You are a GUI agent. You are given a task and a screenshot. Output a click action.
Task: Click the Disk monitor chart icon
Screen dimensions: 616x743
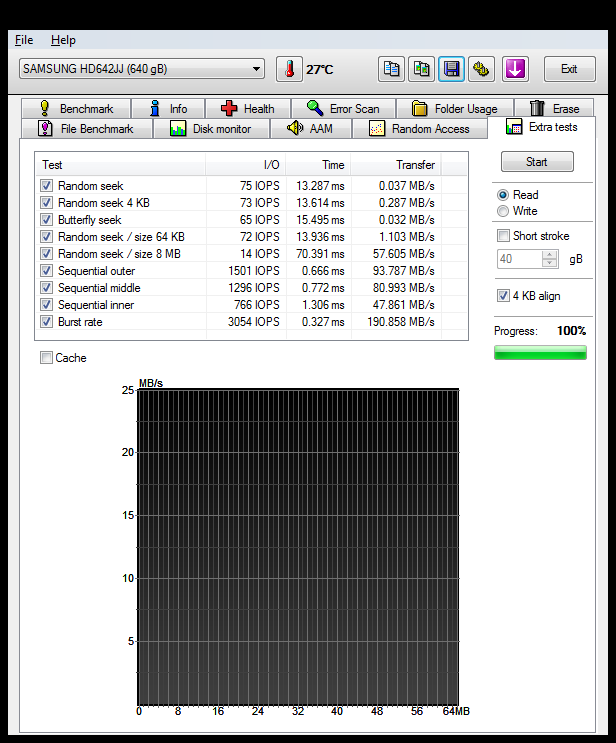(178, 128)
